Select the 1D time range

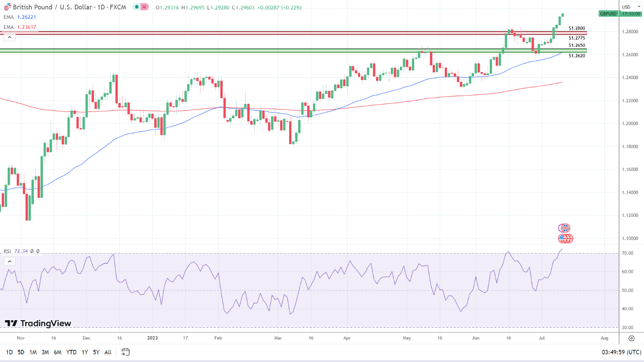(9, 352)
